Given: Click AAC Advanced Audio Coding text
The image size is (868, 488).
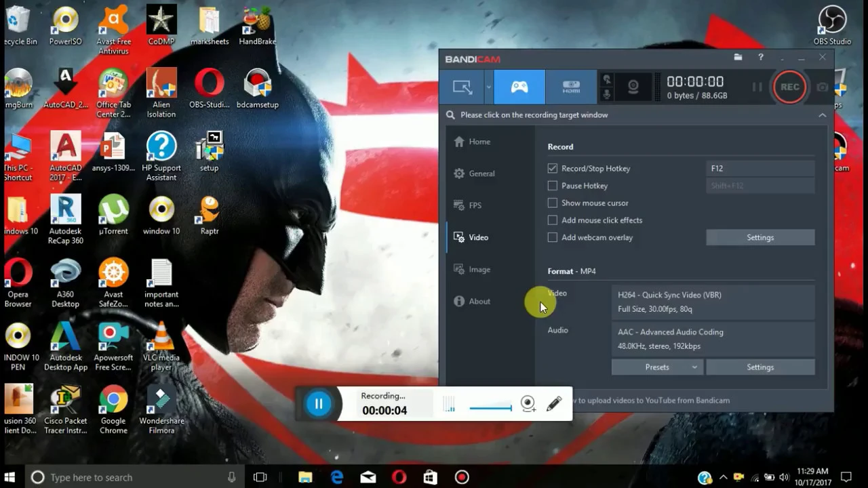Looking at the screenshot, I should coord(671,332).
